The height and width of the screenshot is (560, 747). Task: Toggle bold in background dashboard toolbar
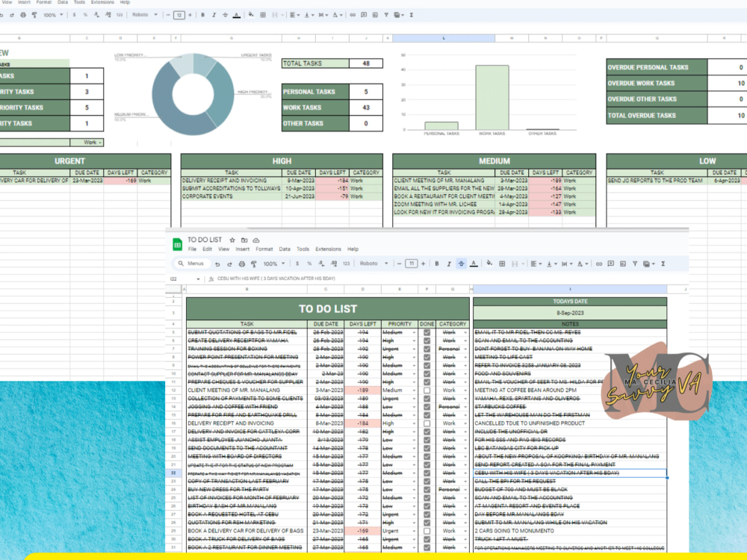tap(203, 15)
